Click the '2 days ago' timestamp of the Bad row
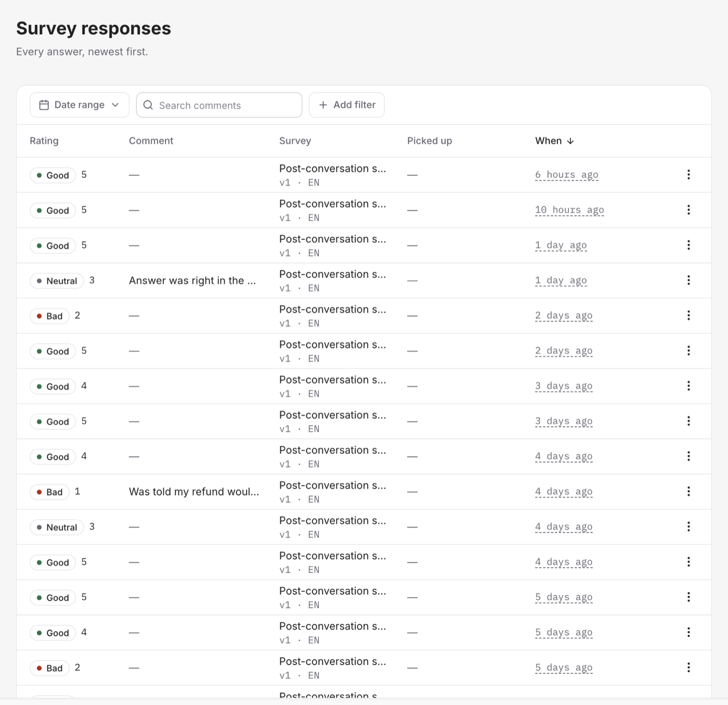The width and height of the screenshot is (728, 705). click(x=564, y=316)
